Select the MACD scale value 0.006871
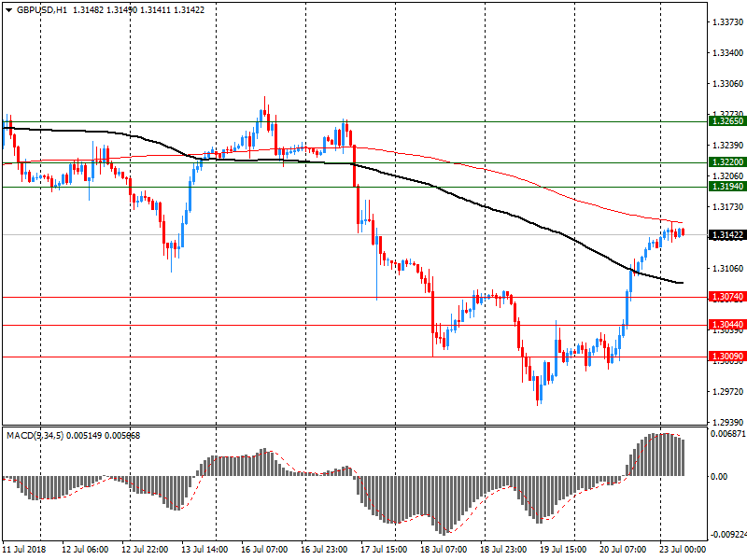Image resolution: width=747 pixels, height=560 pixels. 728,434
